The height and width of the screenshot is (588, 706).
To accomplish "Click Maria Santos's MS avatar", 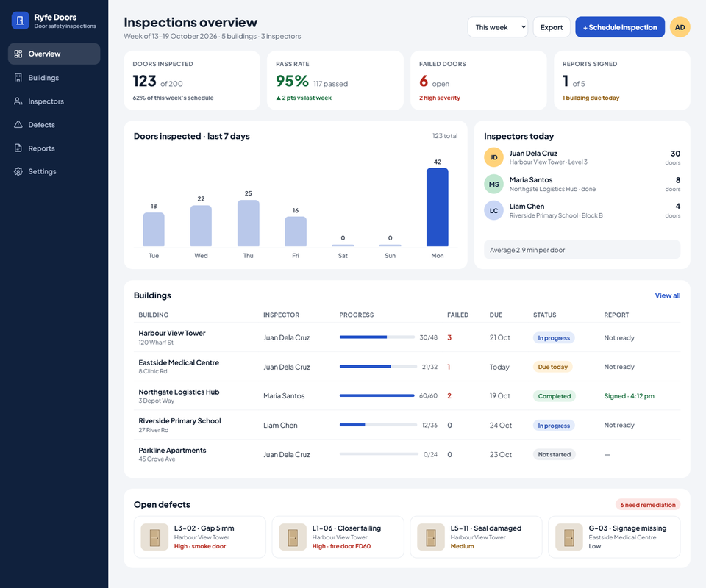I will tap(493, 184).
